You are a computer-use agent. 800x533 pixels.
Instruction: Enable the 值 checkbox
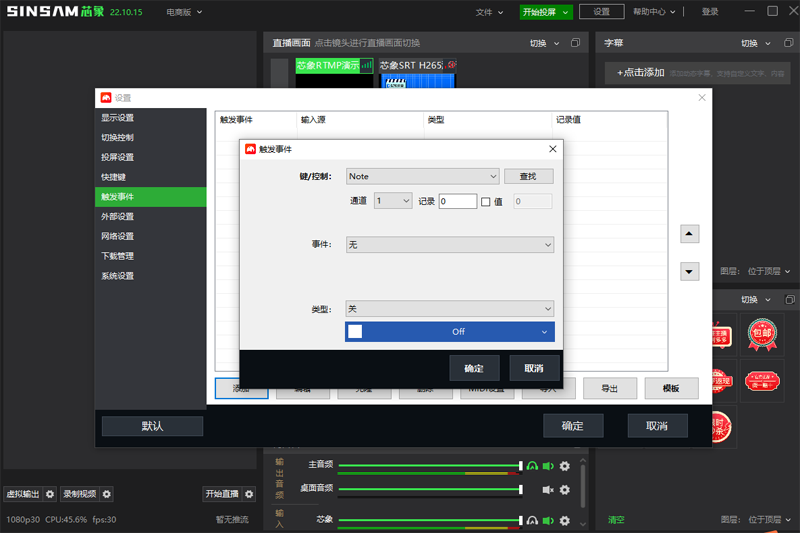pos(486,201)
